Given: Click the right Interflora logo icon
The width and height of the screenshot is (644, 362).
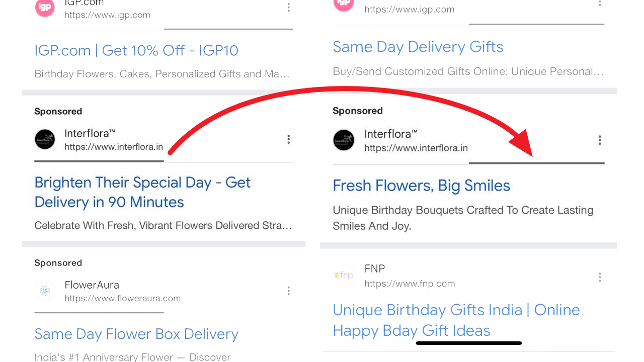Looking at the screenshot, I should pyautogui.click(x=344, y=140).
